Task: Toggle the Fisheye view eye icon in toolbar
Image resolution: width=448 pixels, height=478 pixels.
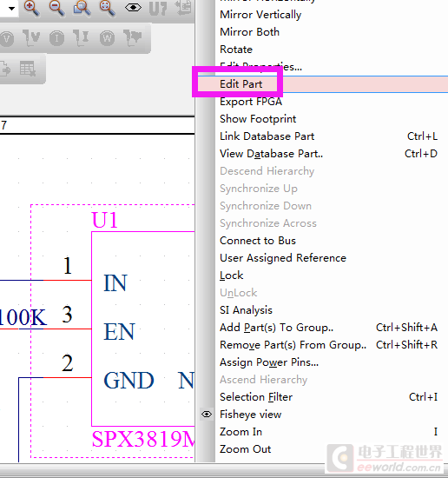Action: (133, 7)
